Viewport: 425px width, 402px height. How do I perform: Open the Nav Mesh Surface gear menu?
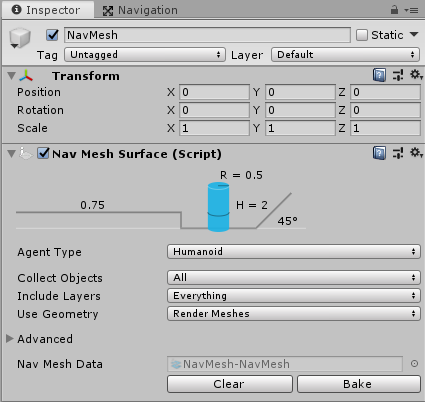point(416,153)
